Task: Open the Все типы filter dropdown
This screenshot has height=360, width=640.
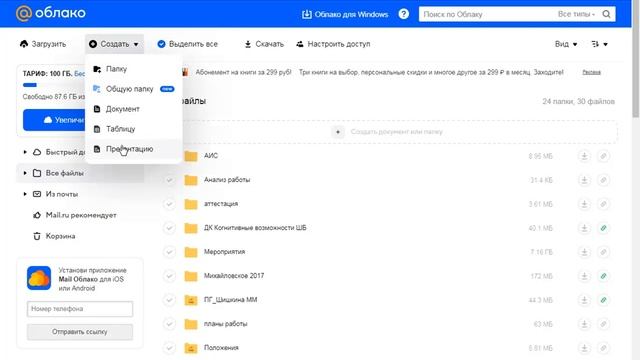Action: coord(576,14)
